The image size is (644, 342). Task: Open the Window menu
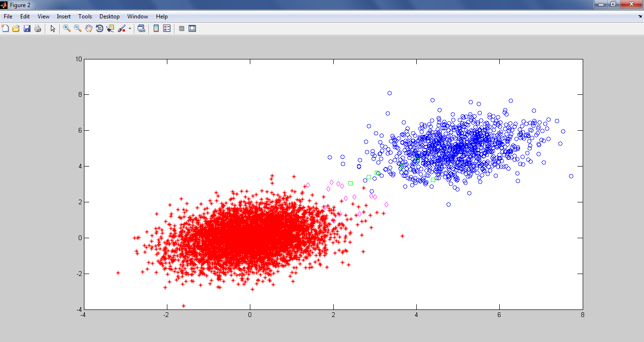[x=138, y=17]
